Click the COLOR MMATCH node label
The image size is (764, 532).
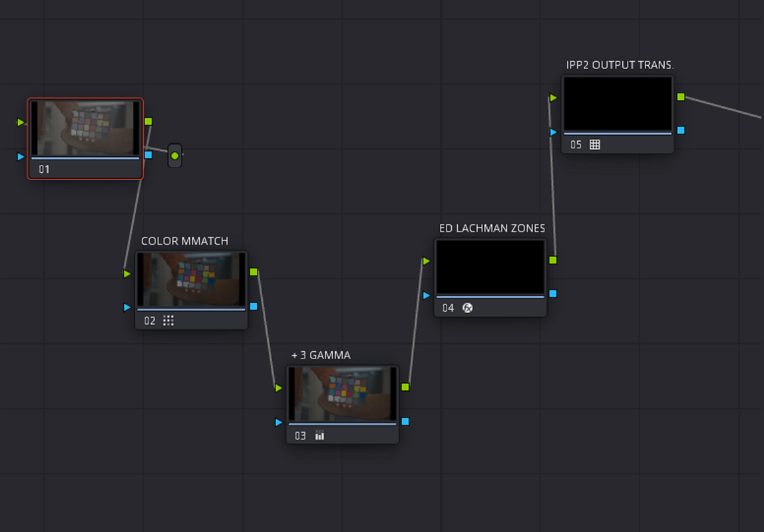pos(184,241)
